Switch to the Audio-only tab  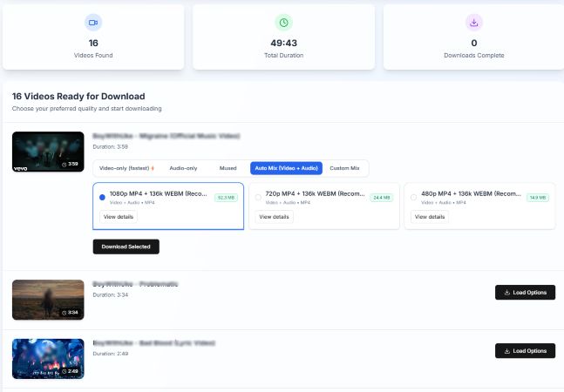click(182, 168)
